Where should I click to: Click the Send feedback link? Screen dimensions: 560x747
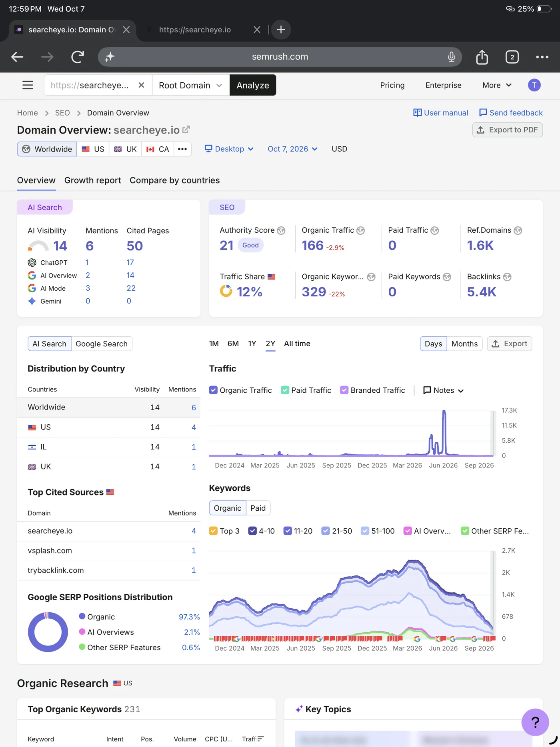coord(511,113)
